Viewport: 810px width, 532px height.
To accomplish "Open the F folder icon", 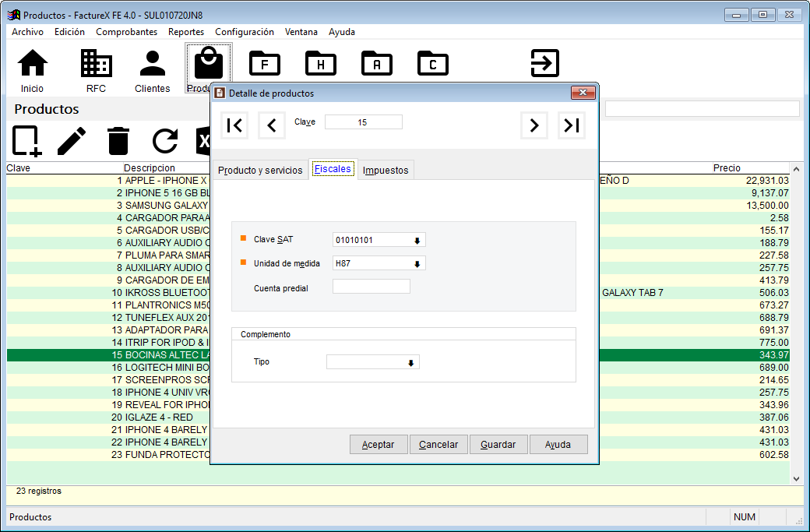I will pyautogui.click(x=265, y=64).
